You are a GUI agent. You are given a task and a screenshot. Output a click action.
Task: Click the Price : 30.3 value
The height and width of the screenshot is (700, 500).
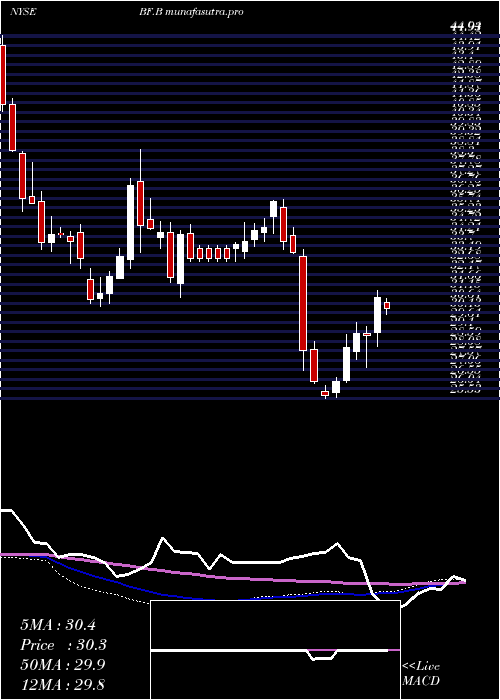[63, 645]
